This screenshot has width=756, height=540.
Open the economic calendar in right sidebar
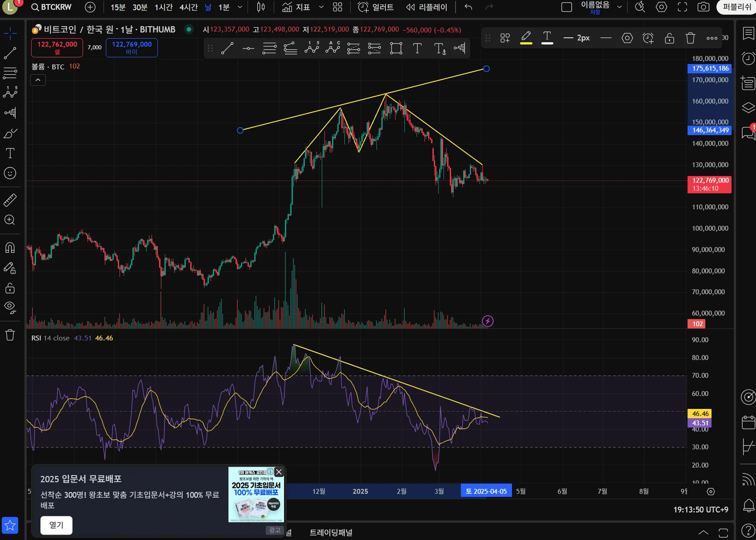point(748,422)
